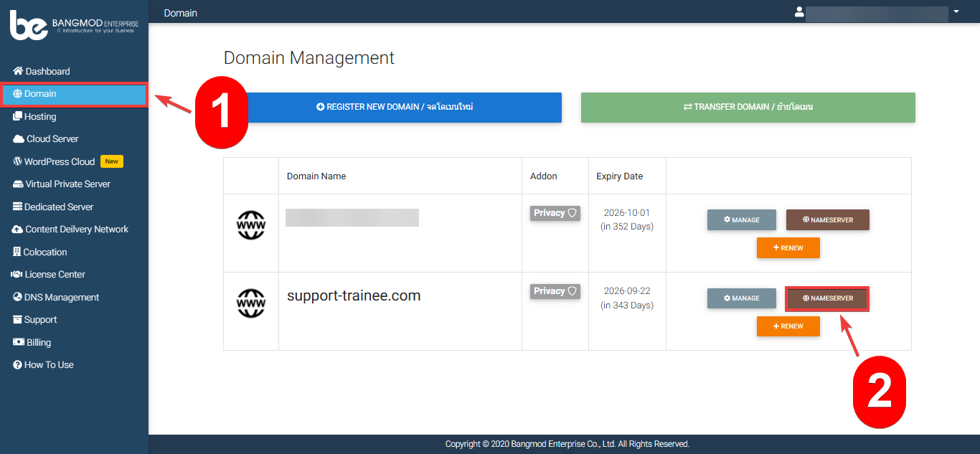Click the user profile icon
980x454 pixels.
799,12
